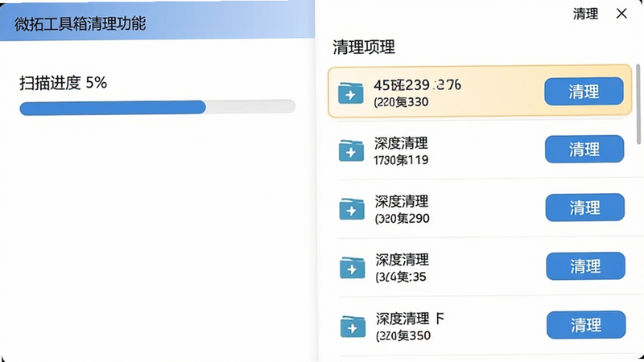Image resolution: width=644 pixels, height=362 pixels.
Task: Click 清理 button in bottom list row
Action: (586, 325)
